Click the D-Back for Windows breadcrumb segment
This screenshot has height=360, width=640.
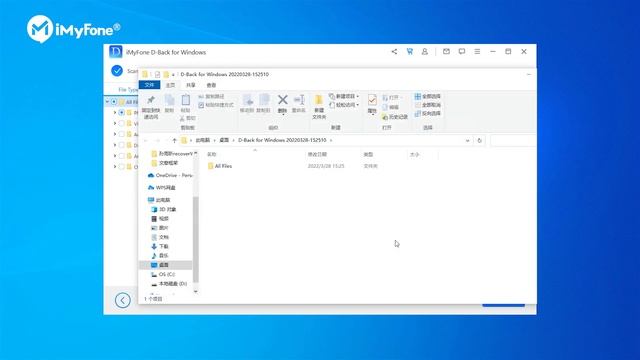(x=282, y=140)
